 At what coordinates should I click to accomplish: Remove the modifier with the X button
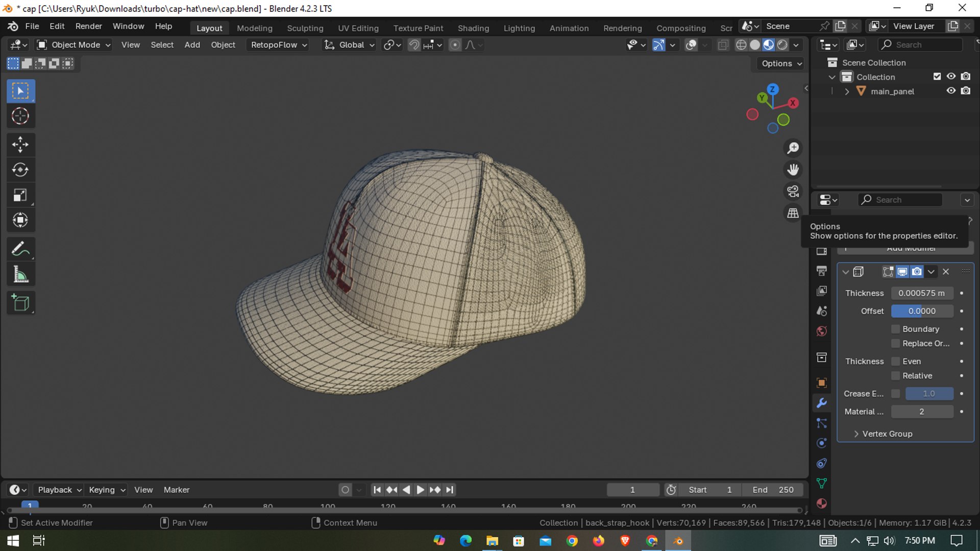click(946, 272)
